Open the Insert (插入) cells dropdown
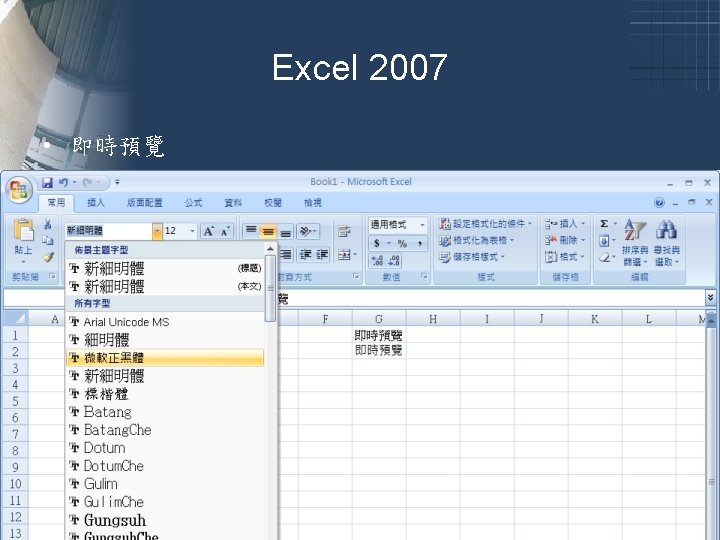720x540 pixels. pyautogui.click(x=565, y=224)
